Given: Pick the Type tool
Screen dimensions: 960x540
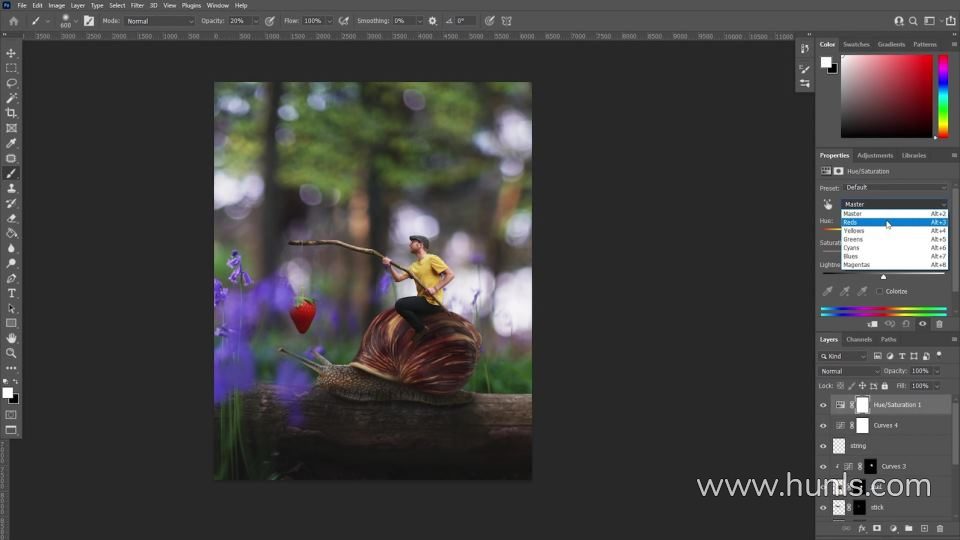Looking at the screenshot, I should (11, 293).
